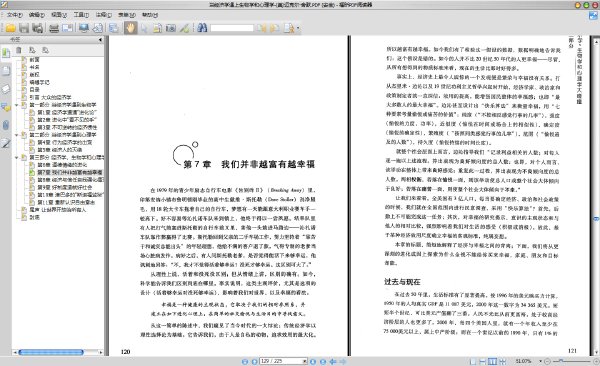The height and width of the screenshot is (366, 600).
Task: Select the 第11章 bookmark entry
Action: 66,202
